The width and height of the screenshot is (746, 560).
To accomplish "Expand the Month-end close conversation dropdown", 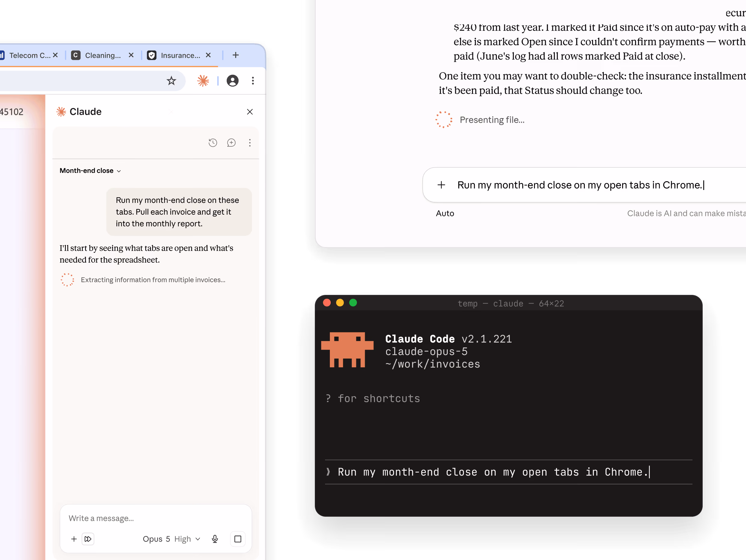I will coord(90,171).
